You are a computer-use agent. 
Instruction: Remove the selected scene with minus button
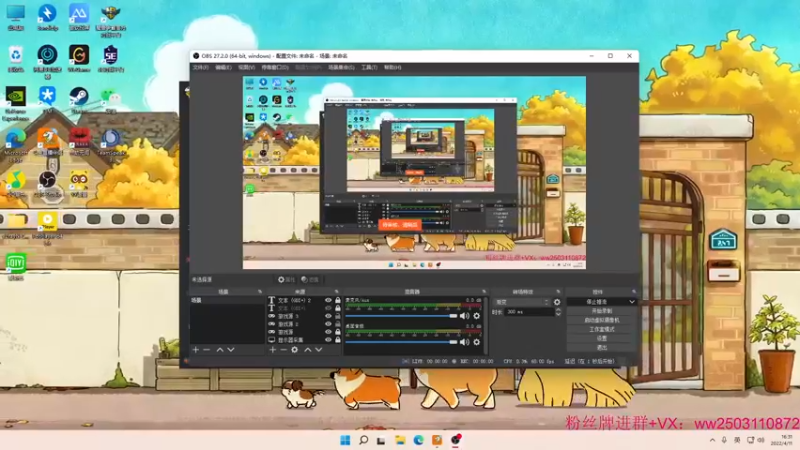[x=207, y=350]
